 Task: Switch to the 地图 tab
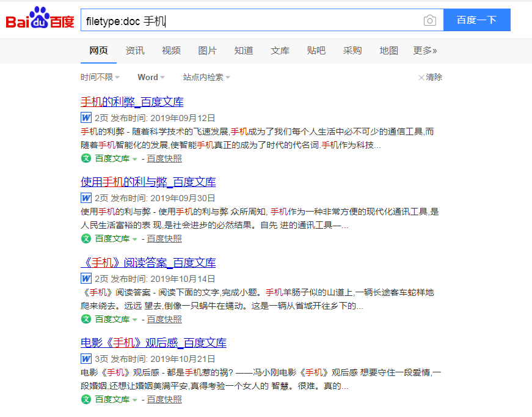click(x=388, y=51)
